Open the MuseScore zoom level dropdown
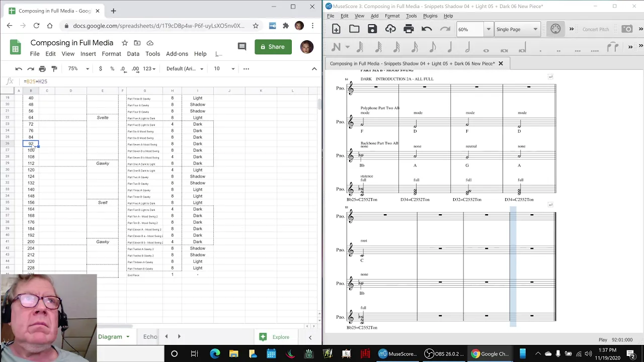Screen dimensions: 644x362 (x=488, y=29)
